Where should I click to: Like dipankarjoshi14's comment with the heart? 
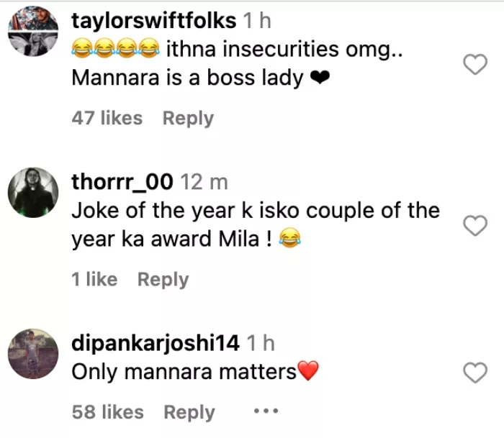474,372
